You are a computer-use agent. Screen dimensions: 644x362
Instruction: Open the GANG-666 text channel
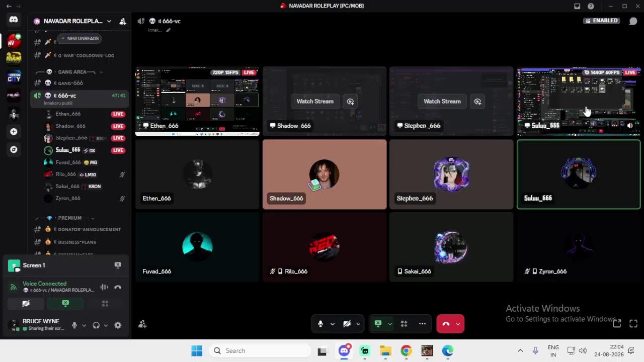[x=79, y=83]
